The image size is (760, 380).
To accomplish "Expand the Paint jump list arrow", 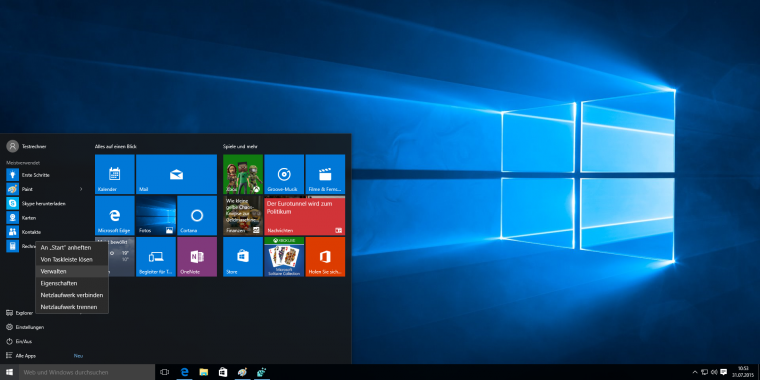I will [x=81, y=189].
